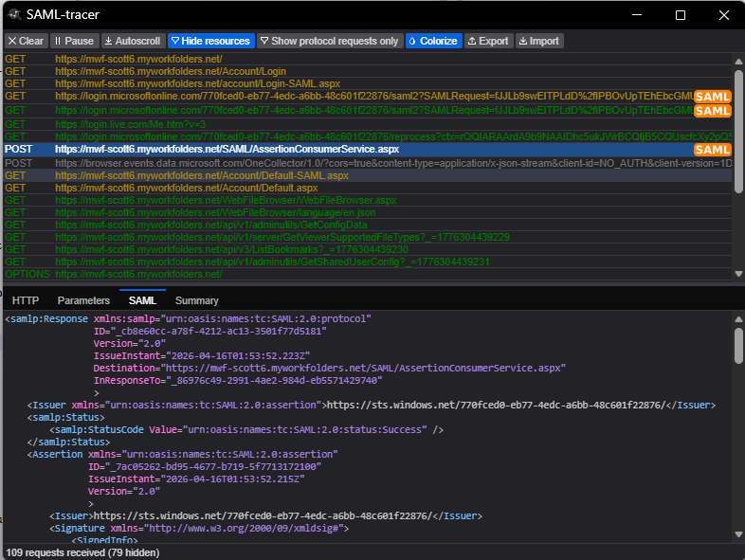
Task: Click the Clear toolbar button
Action: coord(26,41)
